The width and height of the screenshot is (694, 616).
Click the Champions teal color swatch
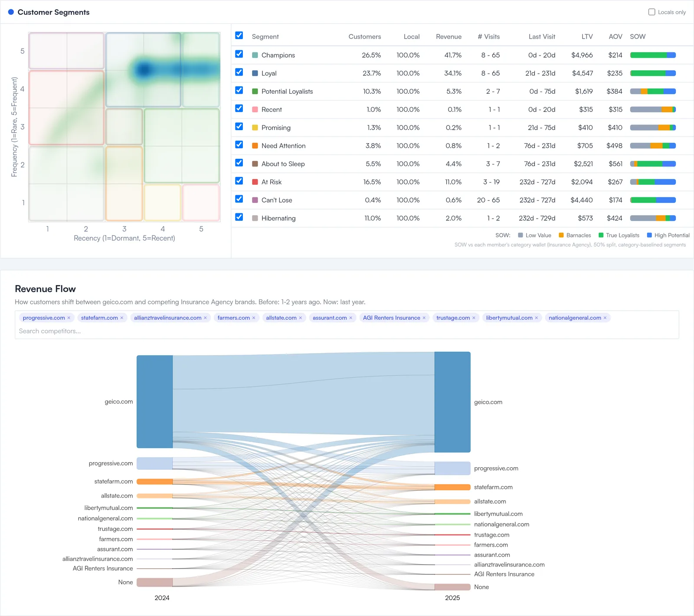(x=255, y=55)
